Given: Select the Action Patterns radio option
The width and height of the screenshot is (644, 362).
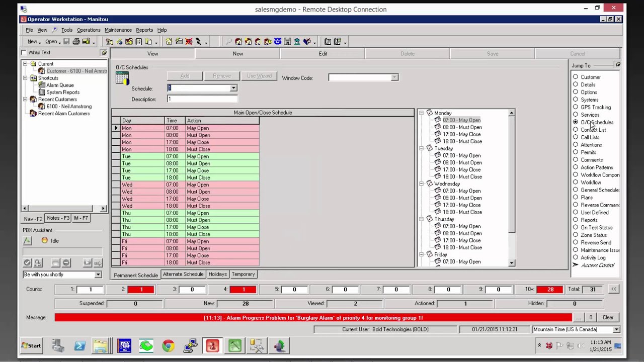Looking at the screenshot, I should pos(576,167).
